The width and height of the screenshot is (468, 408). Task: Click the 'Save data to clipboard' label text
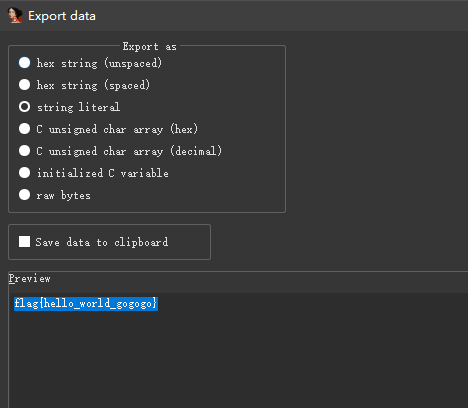102,242
